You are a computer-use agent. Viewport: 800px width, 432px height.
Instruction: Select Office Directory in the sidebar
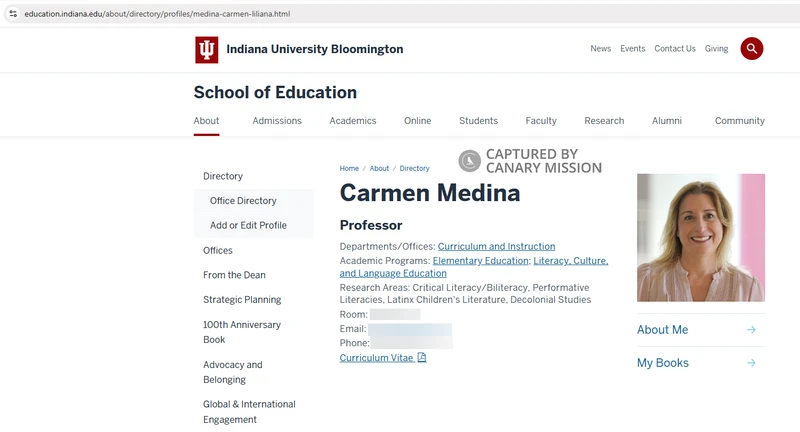click(243, 201)
